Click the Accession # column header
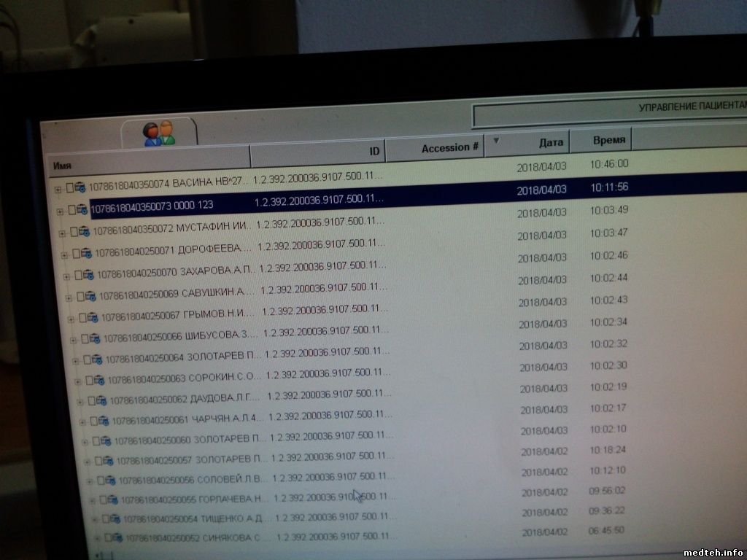 (449, 148)
